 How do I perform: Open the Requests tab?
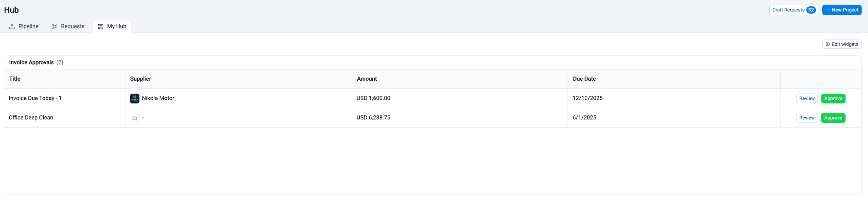(68, 26)
